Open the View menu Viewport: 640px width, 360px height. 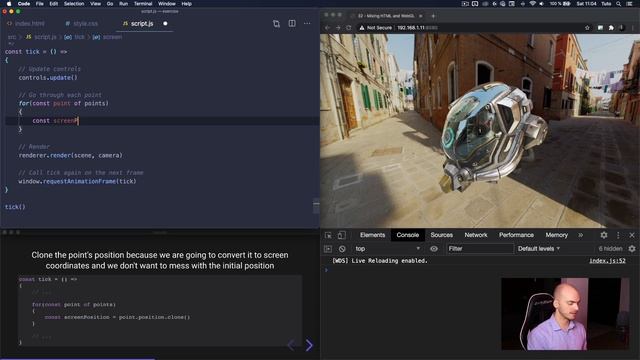click(96, 4)
